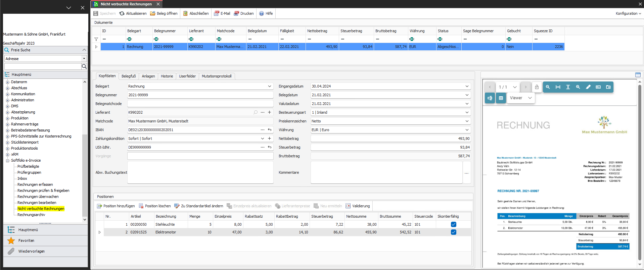Expand the Konfiguration dropdown menu
This screenshot has width=644, height=270.
pos(628,13)
